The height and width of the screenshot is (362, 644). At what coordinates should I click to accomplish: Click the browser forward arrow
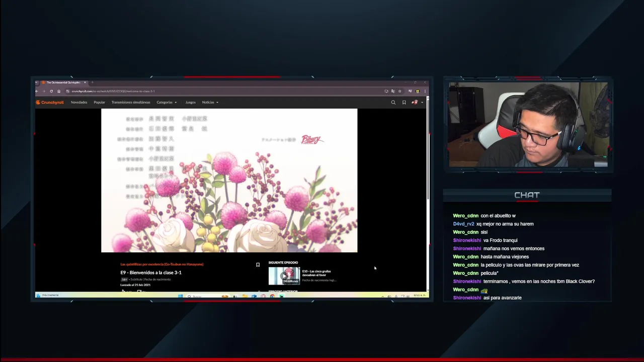pyautogui.click(x=44, y=91)
